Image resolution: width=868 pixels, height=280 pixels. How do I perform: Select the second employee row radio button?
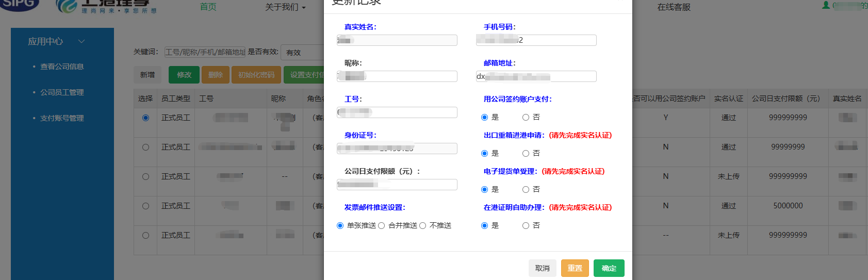click(x=145, y=147)
